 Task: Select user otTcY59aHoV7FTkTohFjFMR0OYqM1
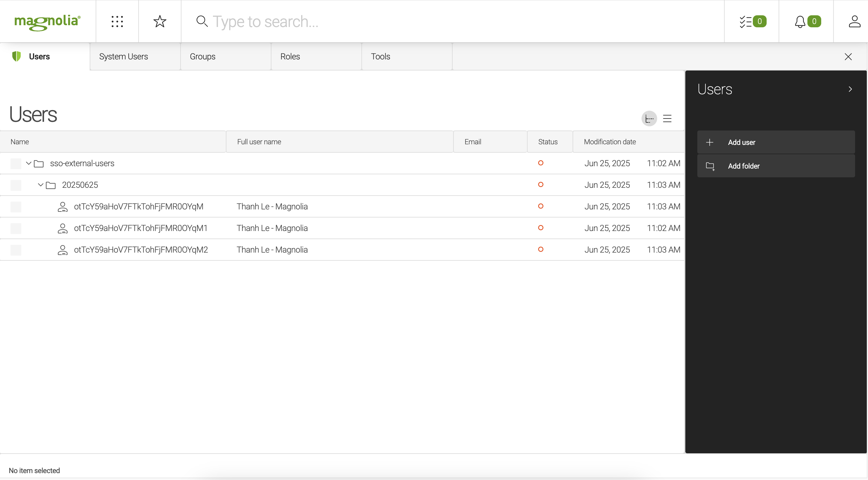tap(342, 228)
